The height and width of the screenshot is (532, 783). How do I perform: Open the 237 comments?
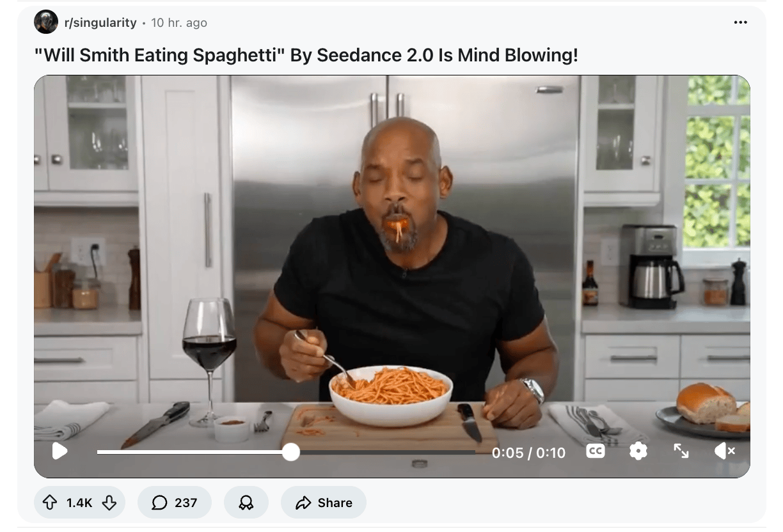pos(174,503)
